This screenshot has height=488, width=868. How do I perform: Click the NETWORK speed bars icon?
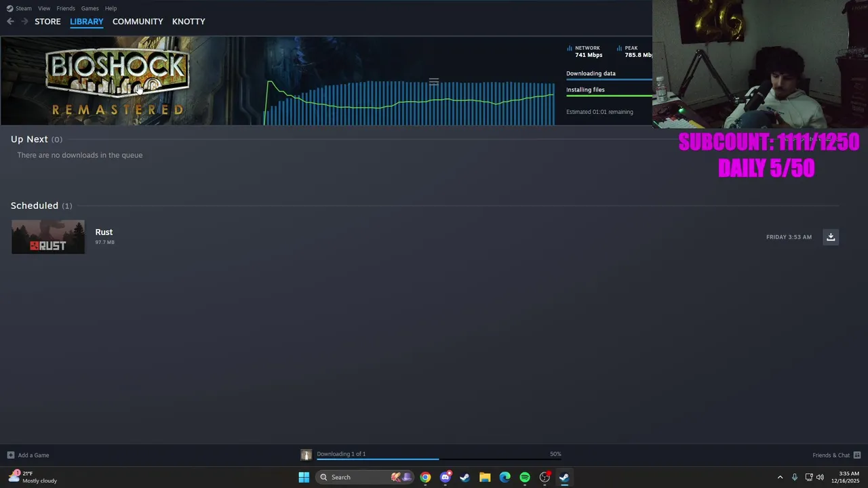tap(570, 48)
